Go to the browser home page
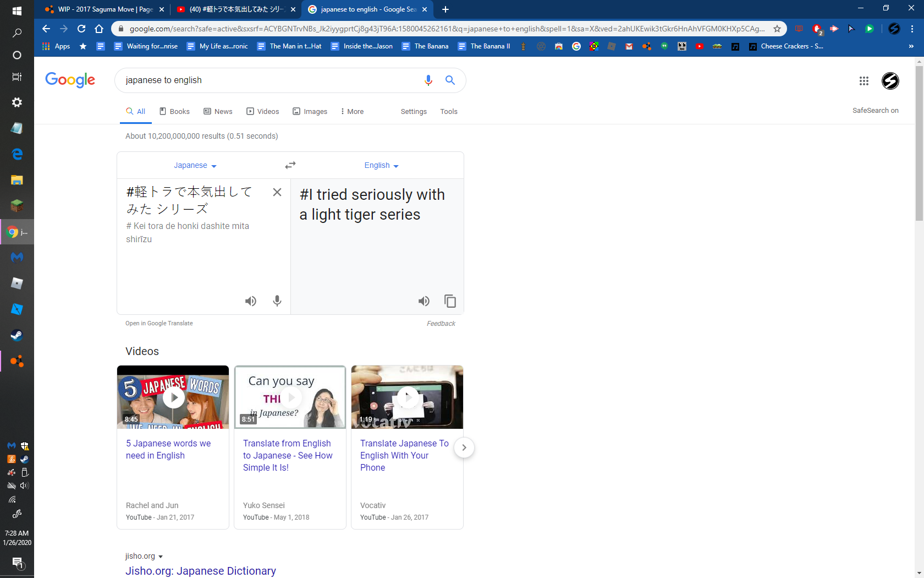 coord(99,29)
